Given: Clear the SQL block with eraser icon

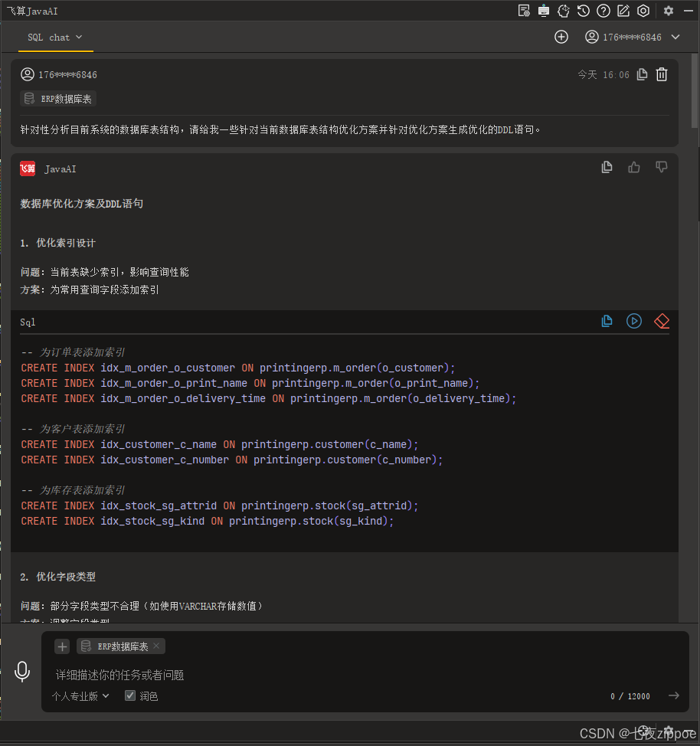Looking at the screenshot, I should point(661,321).
